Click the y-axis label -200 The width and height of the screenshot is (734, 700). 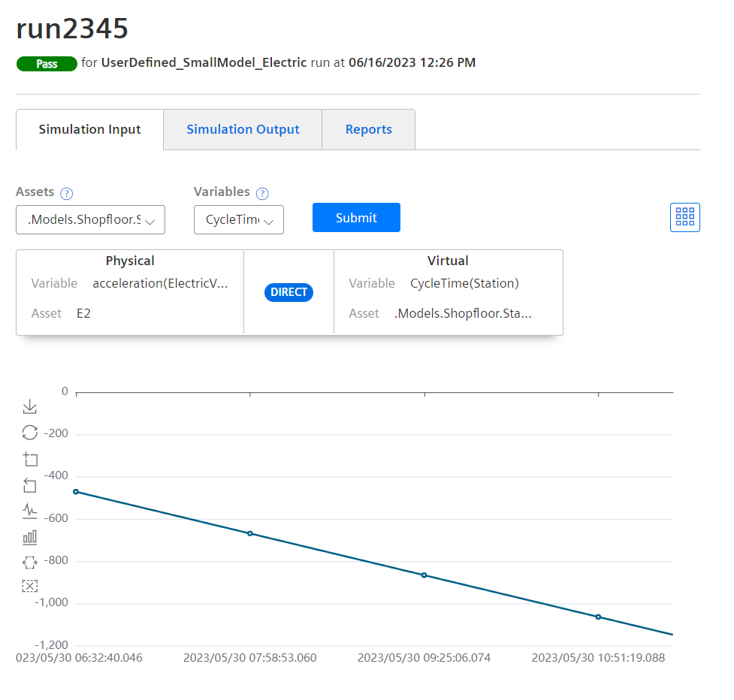click(x=56, y=433)
